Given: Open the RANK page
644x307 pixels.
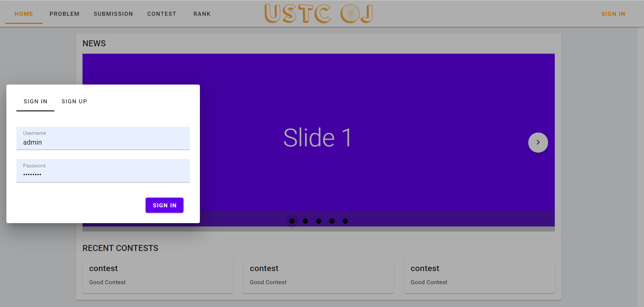Looking at the screenshot, I should [202, 14].
